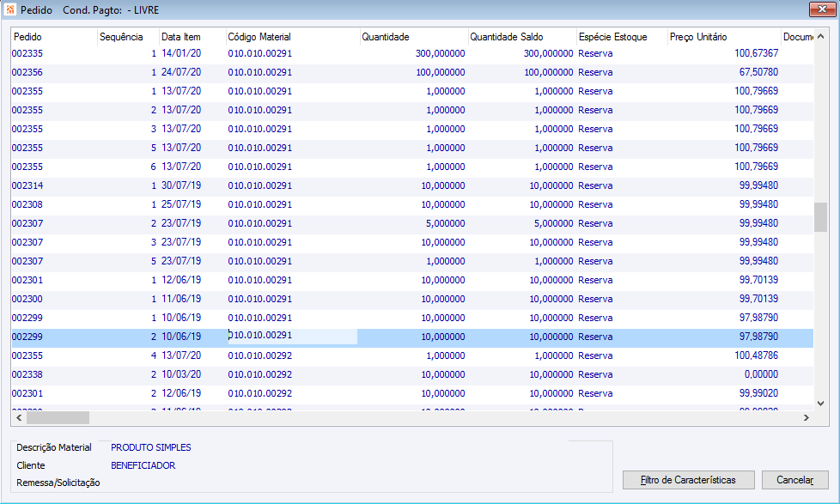Close the Pedido window
Viewport: 840px width, 504px height.
[x=822, y=9]
